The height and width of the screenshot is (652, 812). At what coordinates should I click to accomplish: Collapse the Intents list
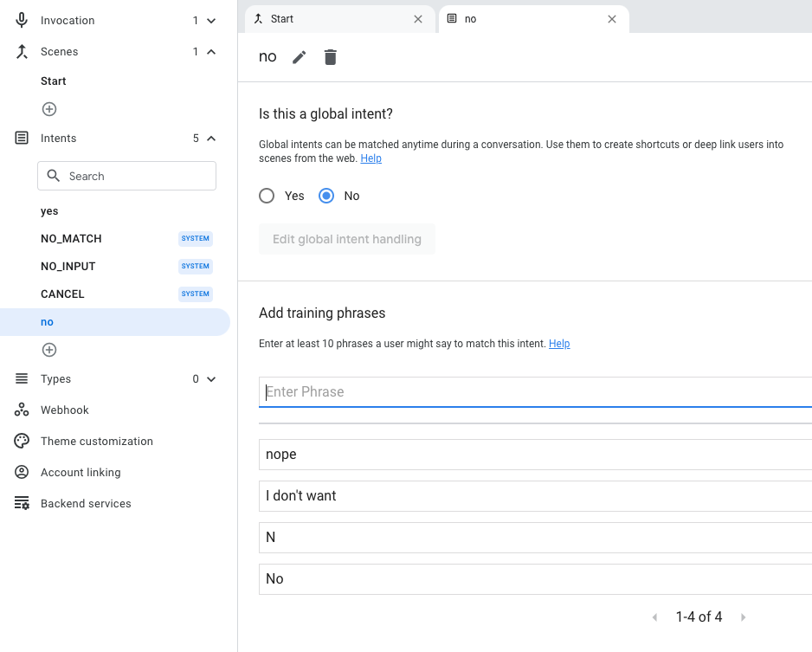click(x=211, y=139)
